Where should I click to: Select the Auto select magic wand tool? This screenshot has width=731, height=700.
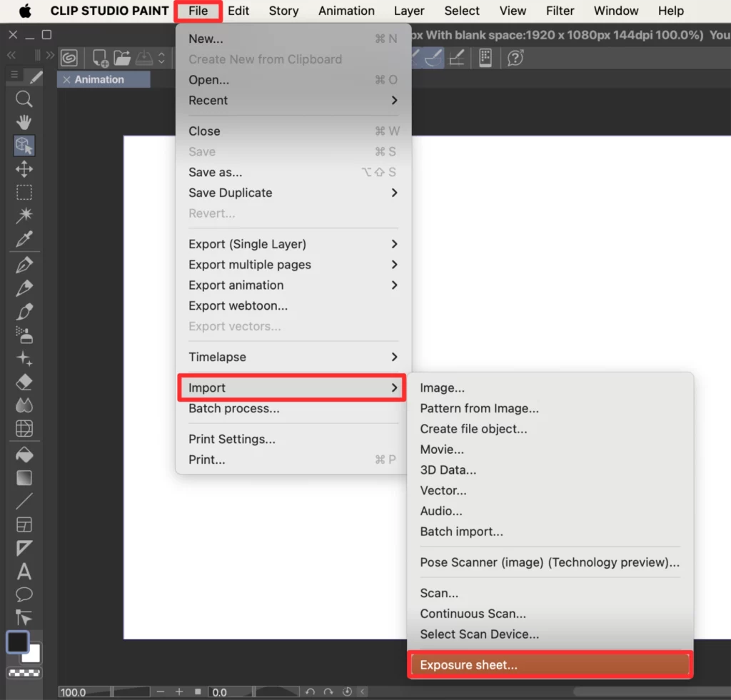pos(24,215)
